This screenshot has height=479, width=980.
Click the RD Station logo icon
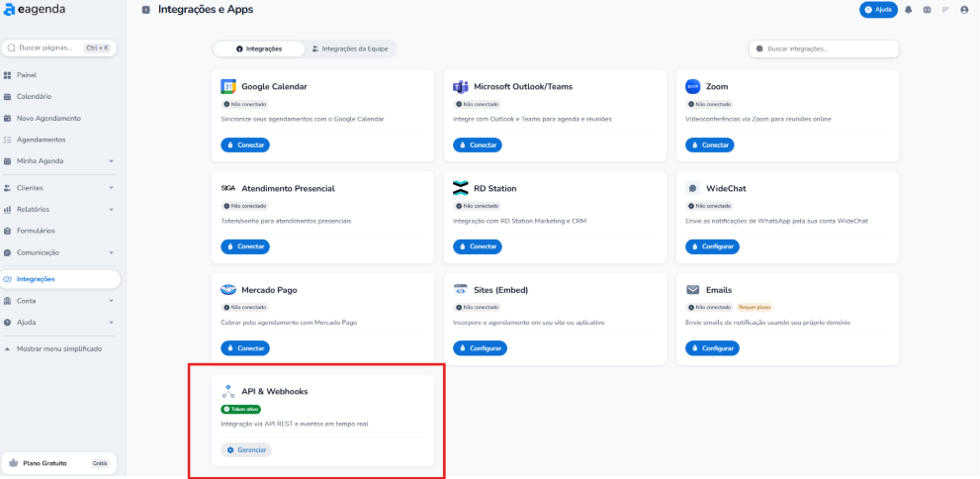click(461, 188)
